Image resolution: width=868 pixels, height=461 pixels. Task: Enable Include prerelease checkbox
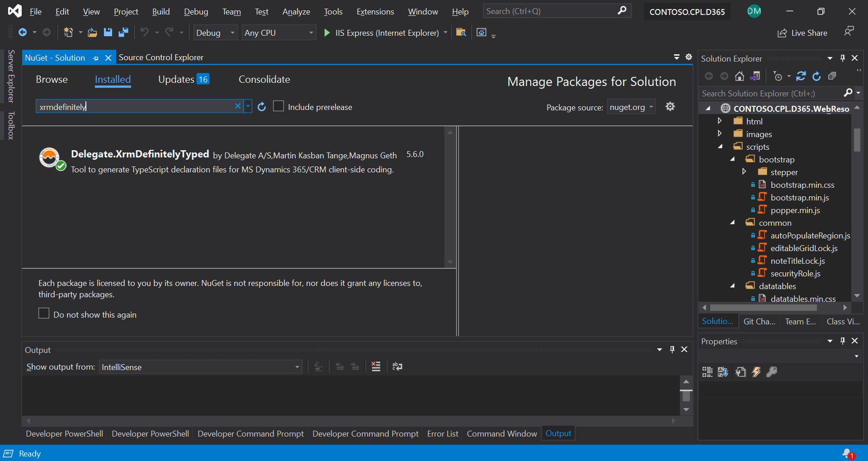[x=278, y=106]
